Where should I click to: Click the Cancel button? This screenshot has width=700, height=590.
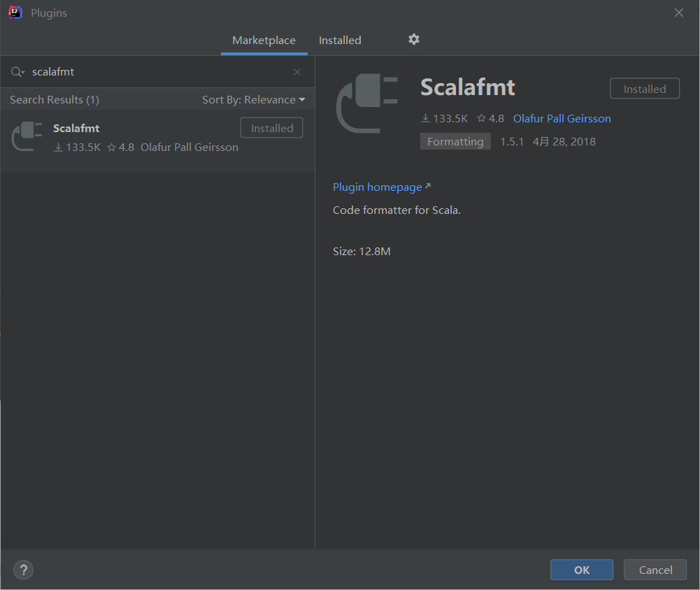tap(655, 570)
